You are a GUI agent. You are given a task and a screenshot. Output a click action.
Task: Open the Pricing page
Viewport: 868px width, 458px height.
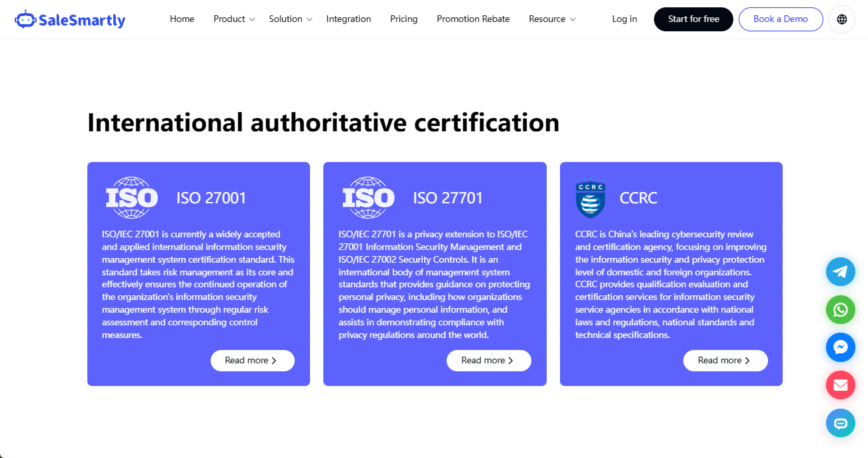tap(404, 19)
